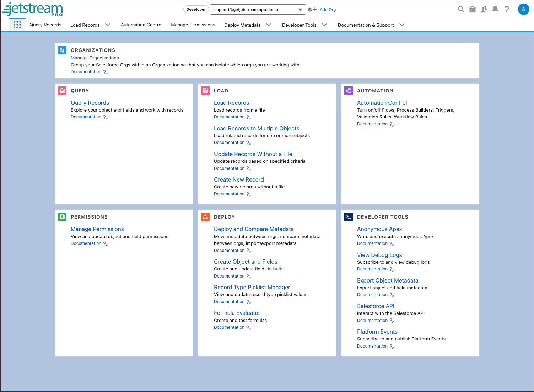Open the search magnifier icon in header

pyautogui.click(x=461, y=9)
